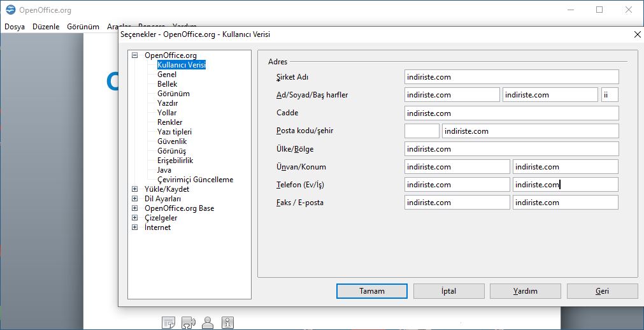Click the Konum input field
The height and width of the screenshot is (330, 644).
point(566,166)
